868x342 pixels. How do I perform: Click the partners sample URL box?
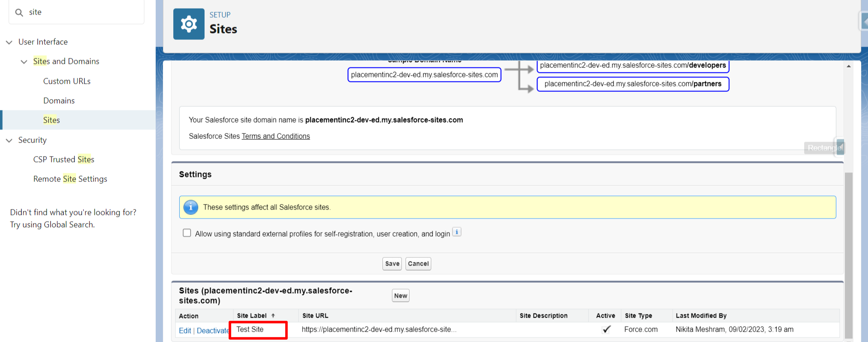point(633,84)
